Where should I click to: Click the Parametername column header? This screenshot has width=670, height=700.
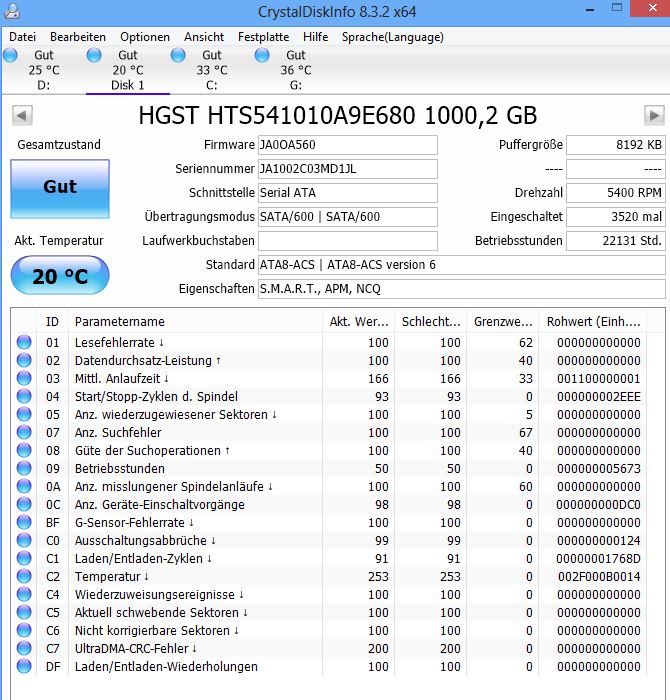(195, 321)
